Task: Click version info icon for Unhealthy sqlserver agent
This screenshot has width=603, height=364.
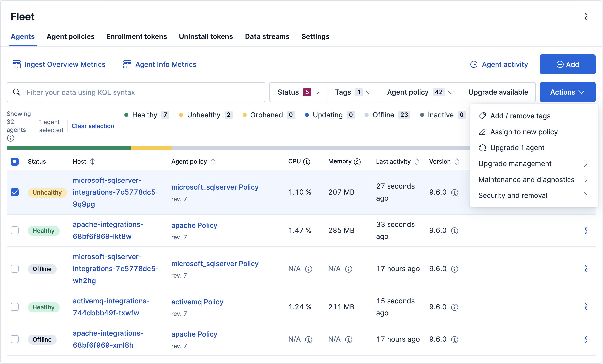Action: coord(455,192)
